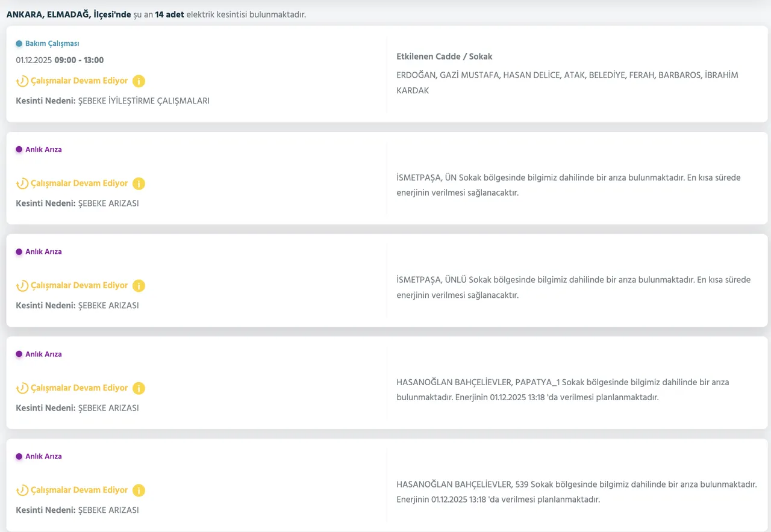Click the purple dot in the PAPATYA_1 Sokak card

coord(19,354)
